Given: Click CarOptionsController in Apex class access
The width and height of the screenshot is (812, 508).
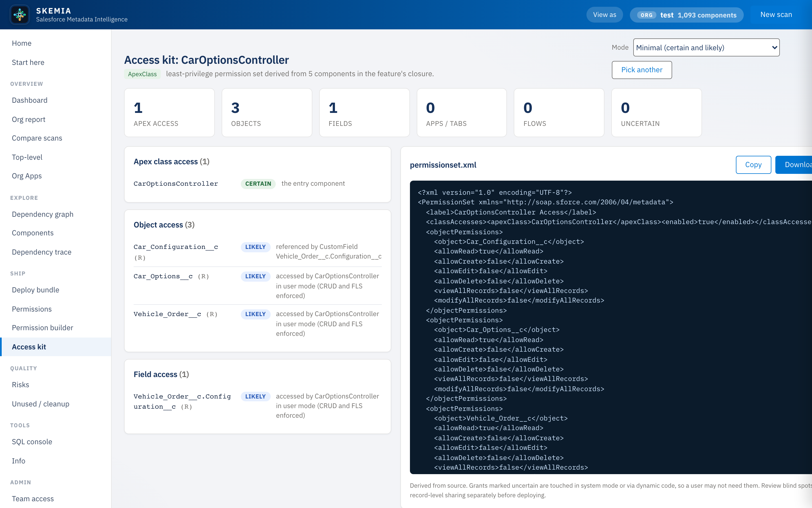Looking at the screenshot, I should tap(176, 184).
